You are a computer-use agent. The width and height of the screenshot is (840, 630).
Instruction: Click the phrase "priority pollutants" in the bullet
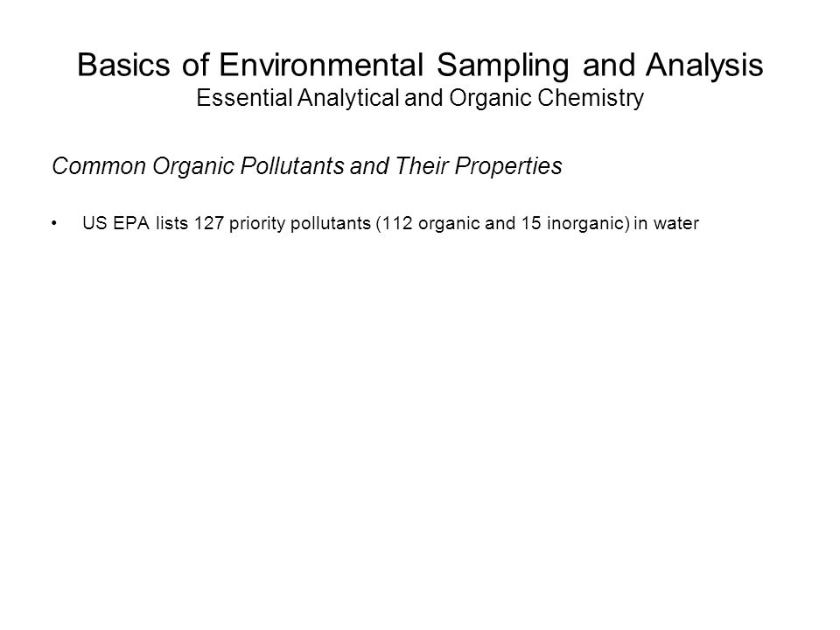coord(300,223)
